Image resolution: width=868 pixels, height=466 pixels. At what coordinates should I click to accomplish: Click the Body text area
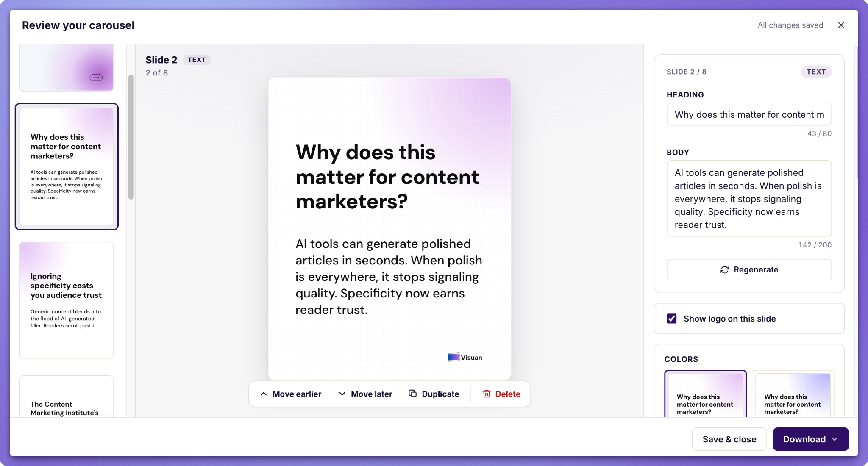coord(749,199)
